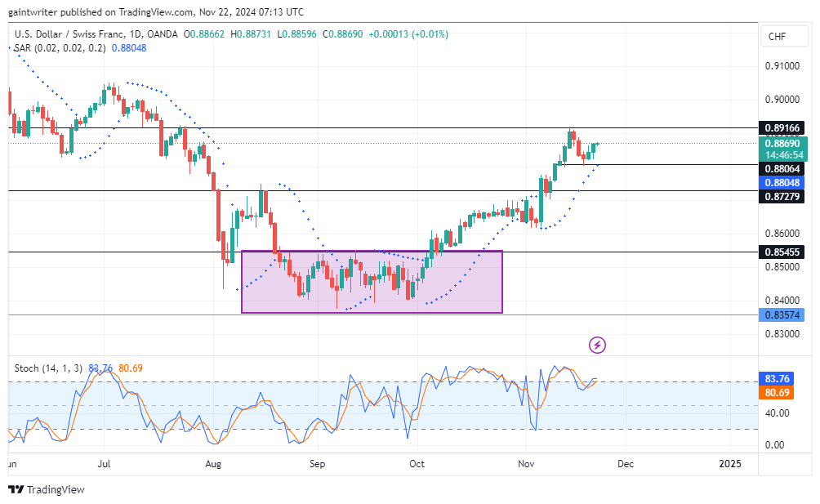
Task: Click the Nov label on time axis
Action: pos(526,464)
